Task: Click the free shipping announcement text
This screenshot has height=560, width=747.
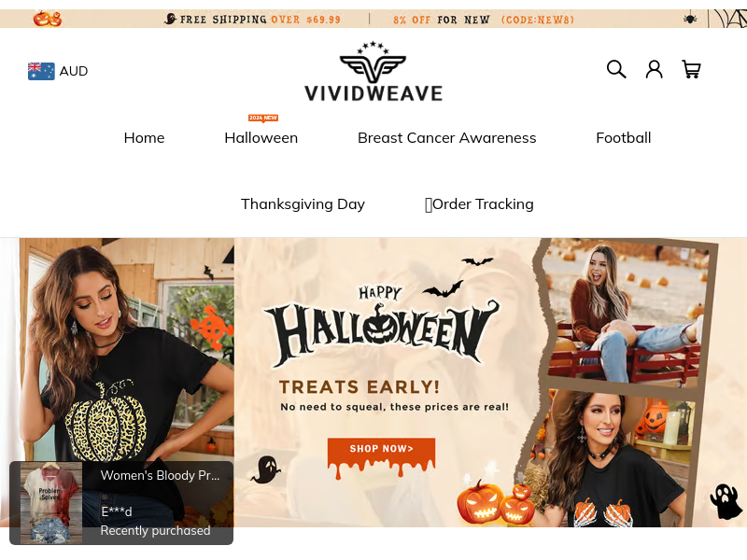Action: pos(252,20)
